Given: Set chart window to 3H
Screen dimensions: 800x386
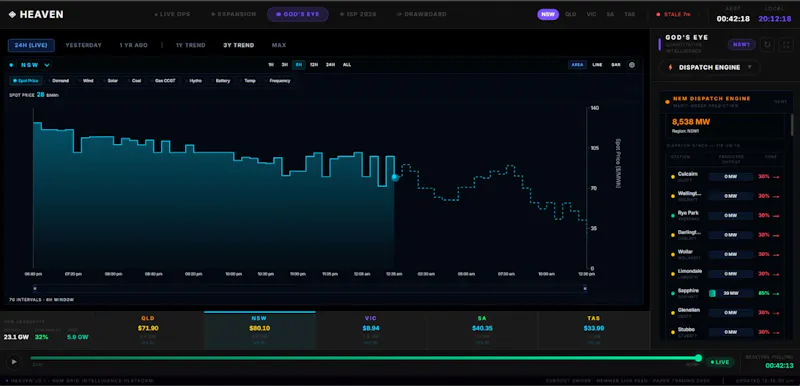Looking at the screenshot, I should pos(285,65).
